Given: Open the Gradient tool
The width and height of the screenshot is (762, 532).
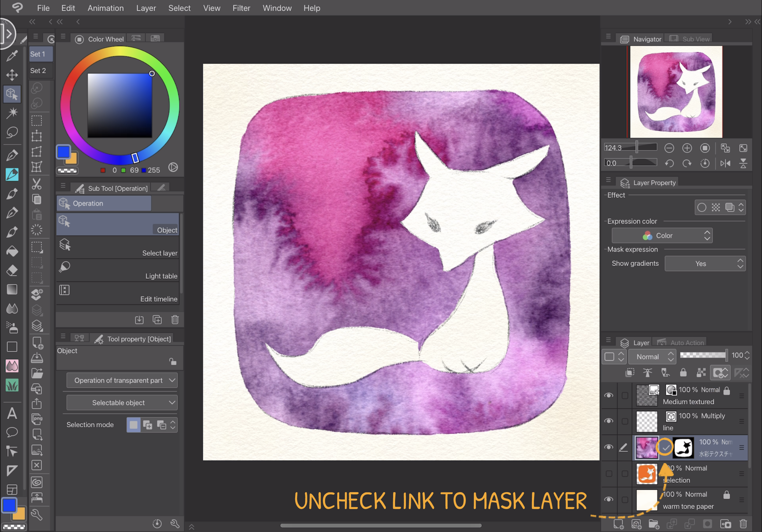Looking at the screenshot, I should (12, 289).
